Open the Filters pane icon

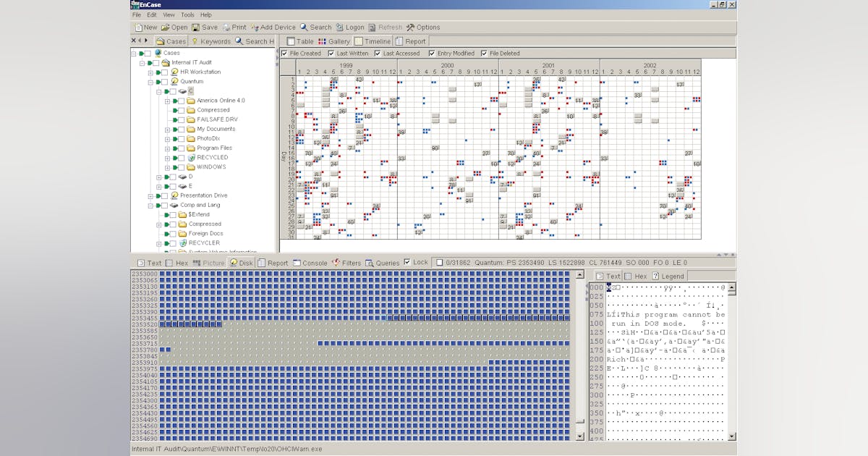[x=336, y=263]
